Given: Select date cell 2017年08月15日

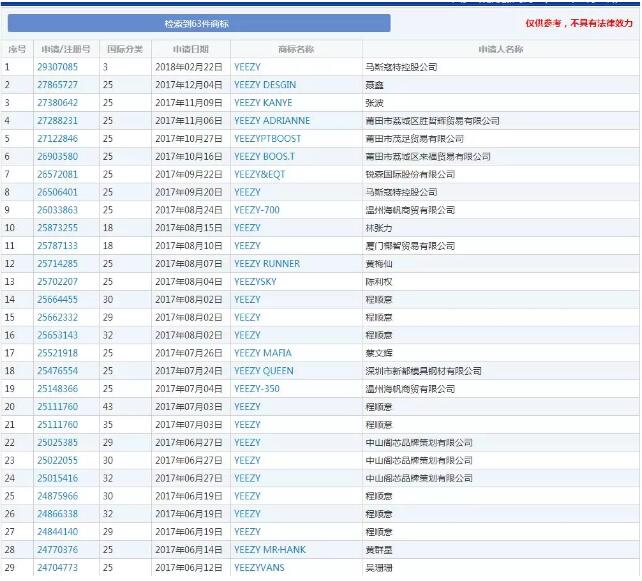Looking at the screenshot, I should [x=189, y=228].
